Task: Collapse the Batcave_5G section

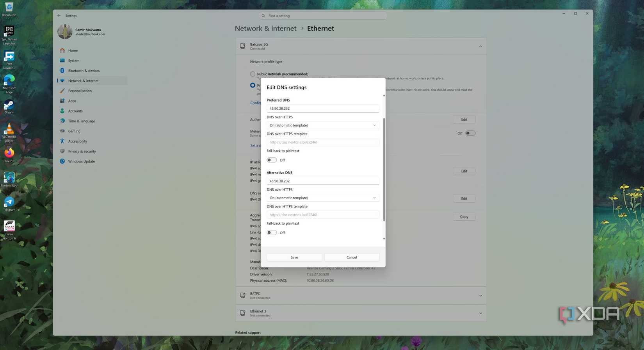Action: [x=480, y=46]
